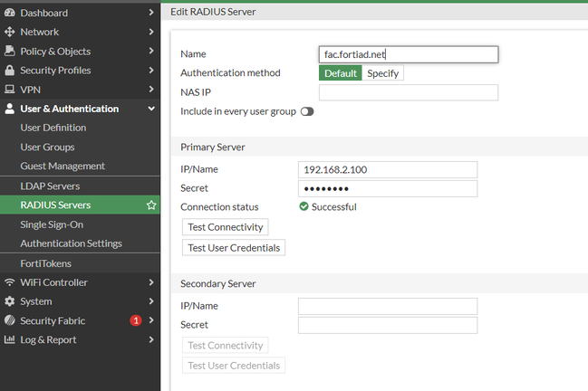Click the Security Fabric icon

click(x=10, y=320)
